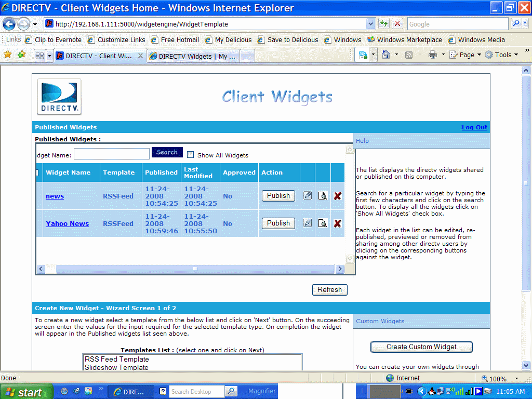Click 'Save to Delicious' in Links bar
Image resolution: width=532 pixels, height=399 pixels.
point(288,39)
